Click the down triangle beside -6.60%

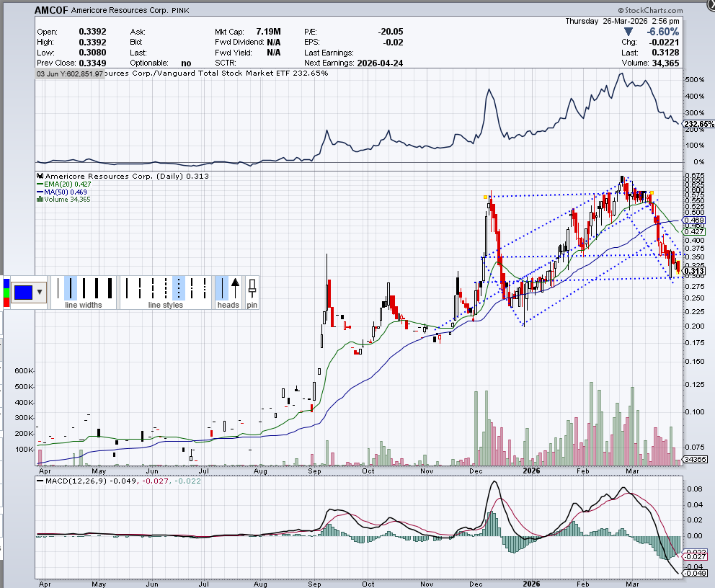(629, 32)
